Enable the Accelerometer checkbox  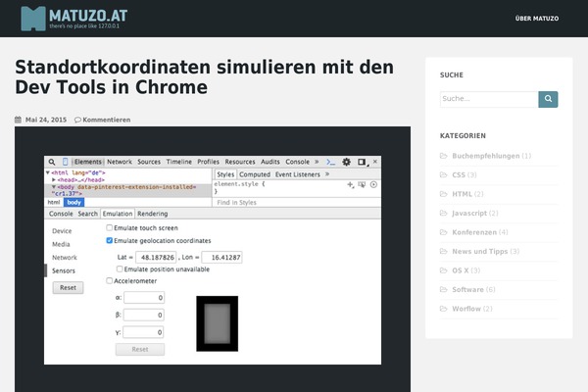[x=109, y=280]
